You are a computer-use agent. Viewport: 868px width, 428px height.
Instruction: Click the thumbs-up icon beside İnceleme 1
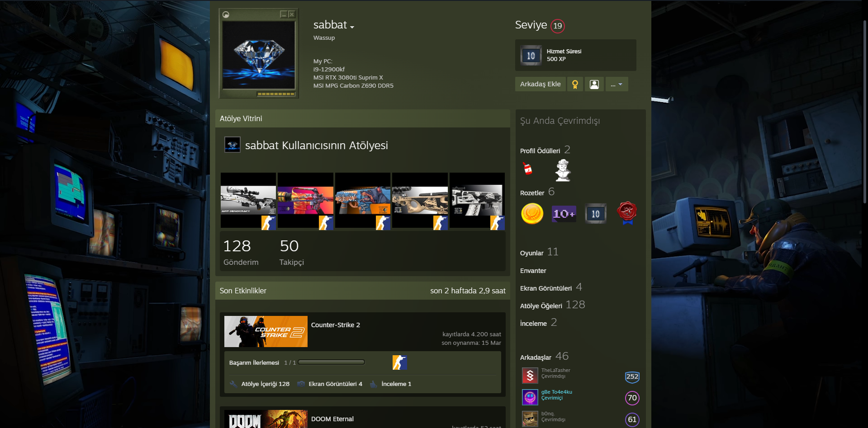pyautogui.click(x=374, y=384)
